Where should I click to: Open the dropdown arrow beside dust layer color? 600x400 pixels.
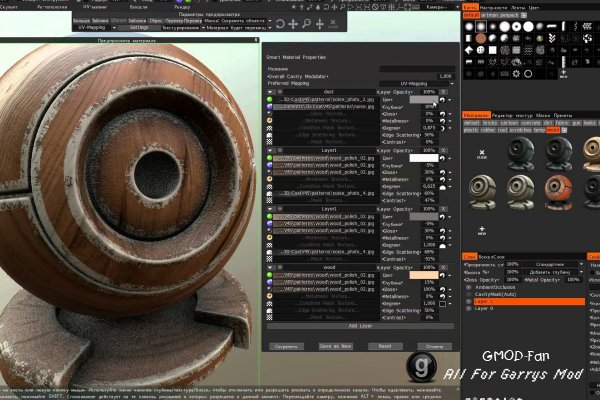[450, 100]
